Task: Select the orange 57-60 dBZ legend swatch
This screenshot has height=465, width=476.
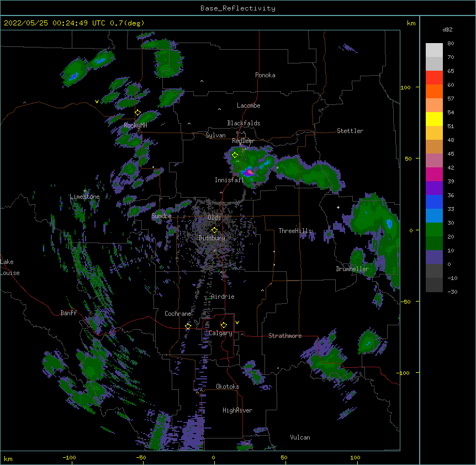Action: point(434,91)
